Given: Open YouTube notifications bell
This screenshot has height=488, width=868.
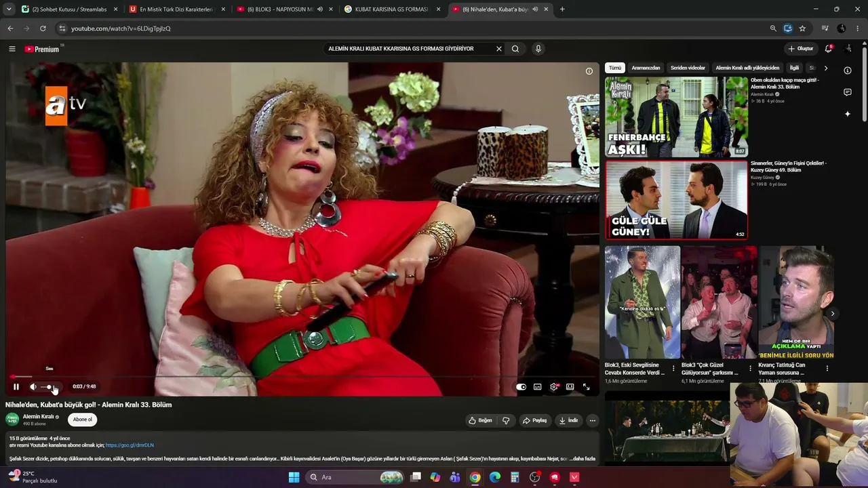Looking at the screenshot, I should 828,49.
